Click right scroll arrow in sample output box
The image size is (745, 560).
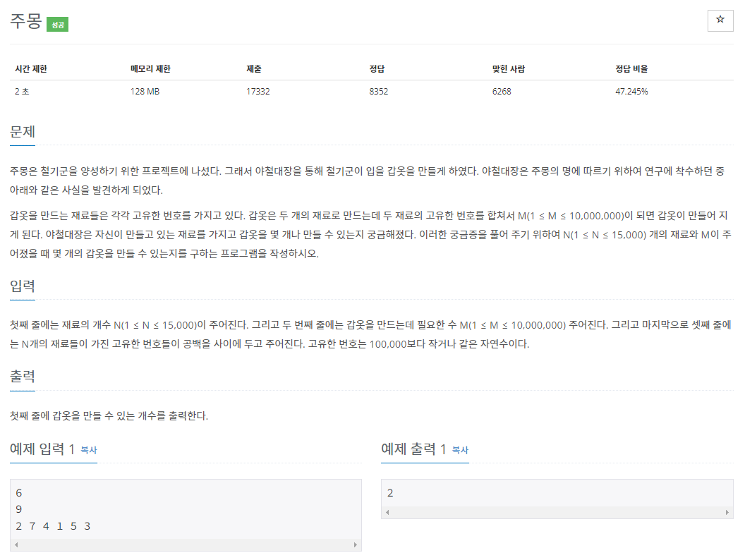tap(727, 512)
